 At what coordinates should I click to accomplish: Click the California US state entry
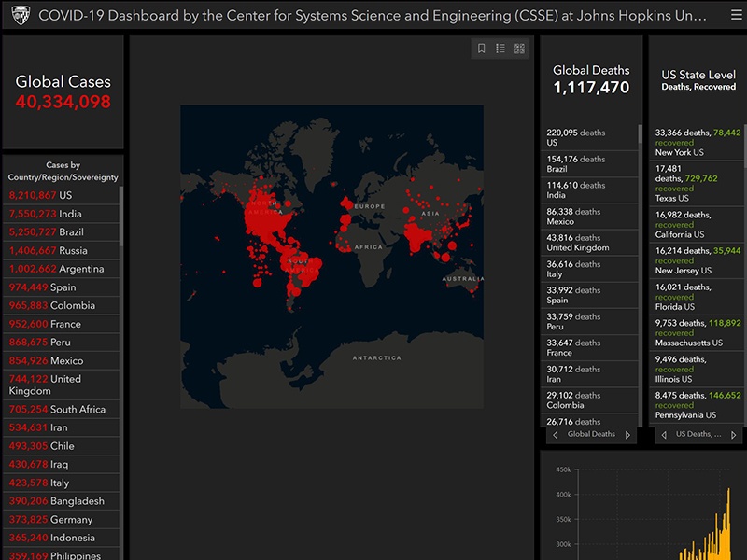point(697,224)
